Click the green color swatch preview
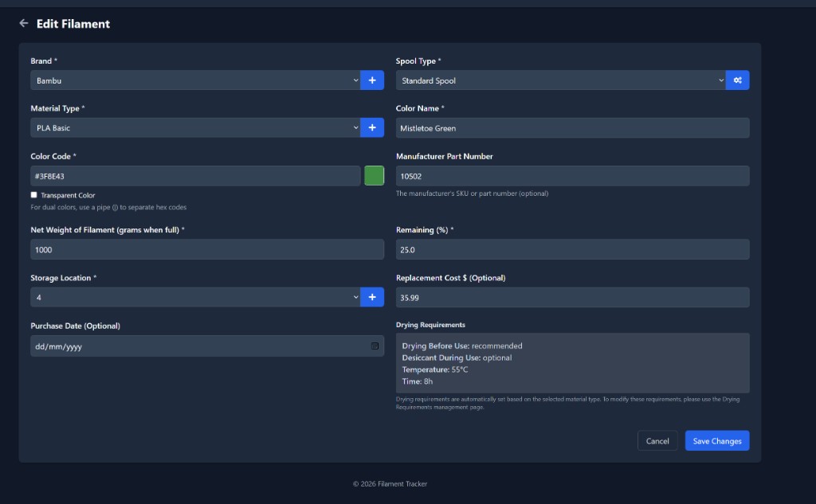 point(374,176)
